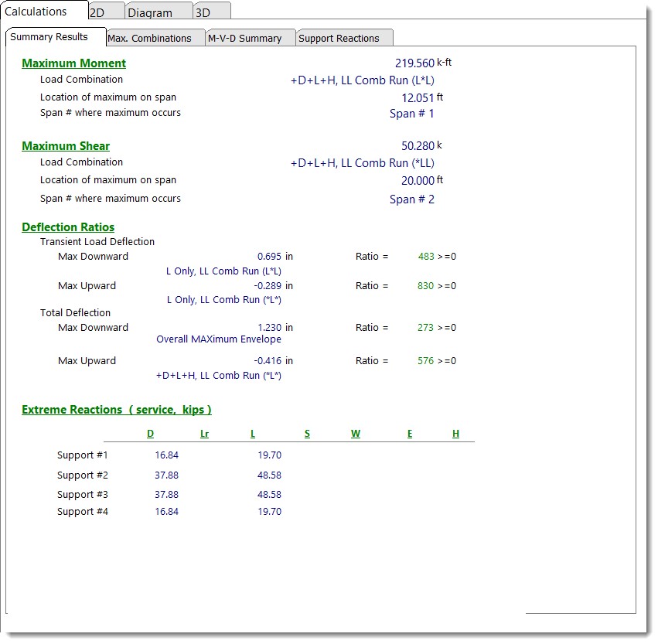
Task: Click the Maximum Moment heading
Action: (73, 63)
